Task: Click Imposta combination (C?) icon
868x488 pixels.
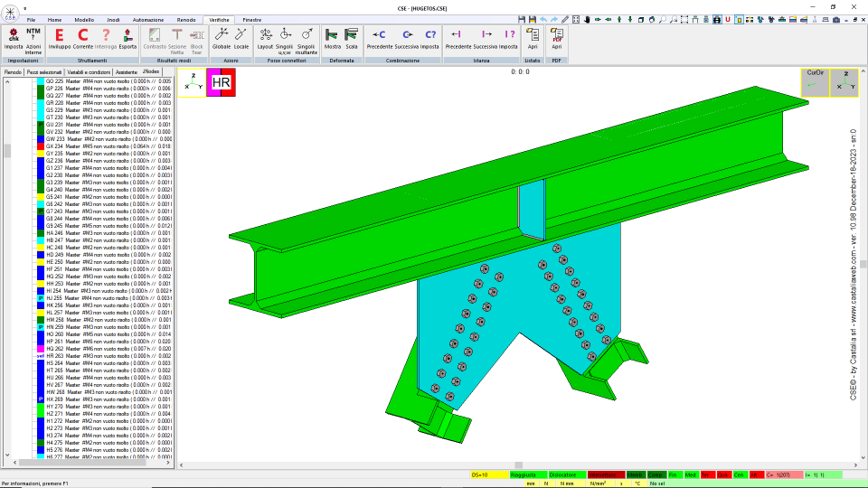Action: 429,39
